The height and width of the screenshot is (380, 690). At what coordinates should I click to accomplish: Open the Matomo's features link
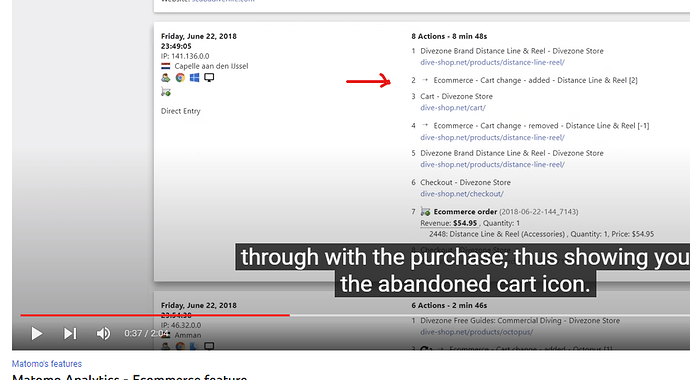(x=47, y=364)
